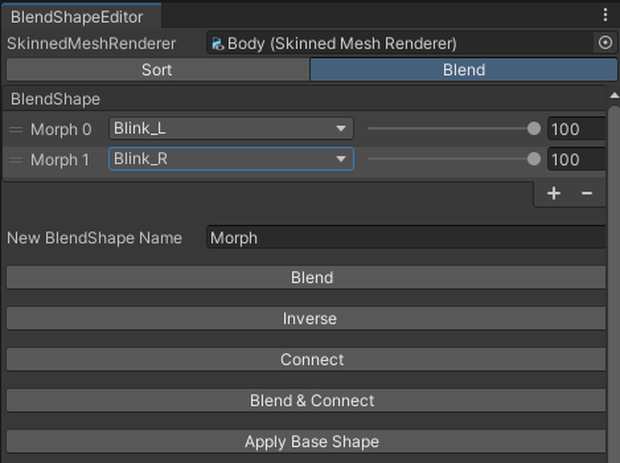The height and width of the screenshot is (463, 620).
Task: Click the Morph 0 value field showing 100
Action: 577,129
